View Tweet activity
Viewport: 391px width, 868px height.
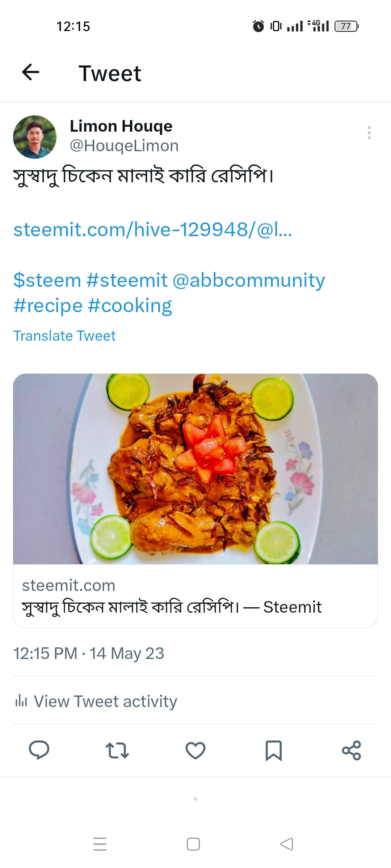coord(96,701)
